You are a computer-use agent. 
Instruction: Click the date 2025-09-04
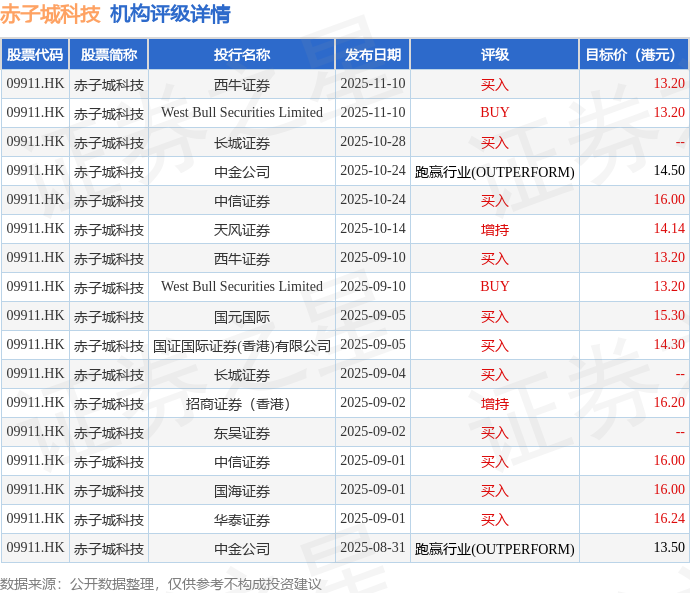[x=372, y=373]
